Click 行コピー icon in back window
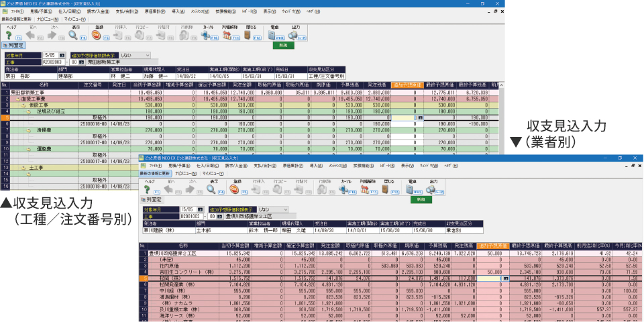Viewport: 644px width, 322px height. [140, 36]
